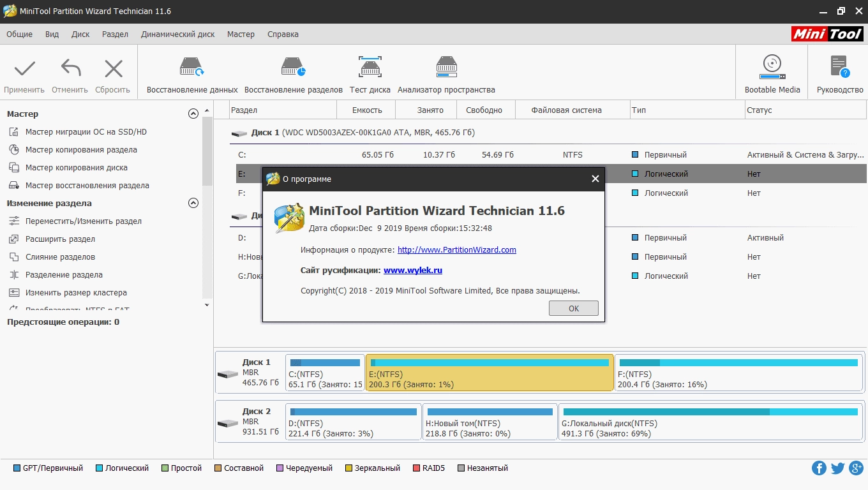The width and height of the screenshot is (868, 490).
Task: Click the RAID5 legend color swatch
Action: point(416,468)
